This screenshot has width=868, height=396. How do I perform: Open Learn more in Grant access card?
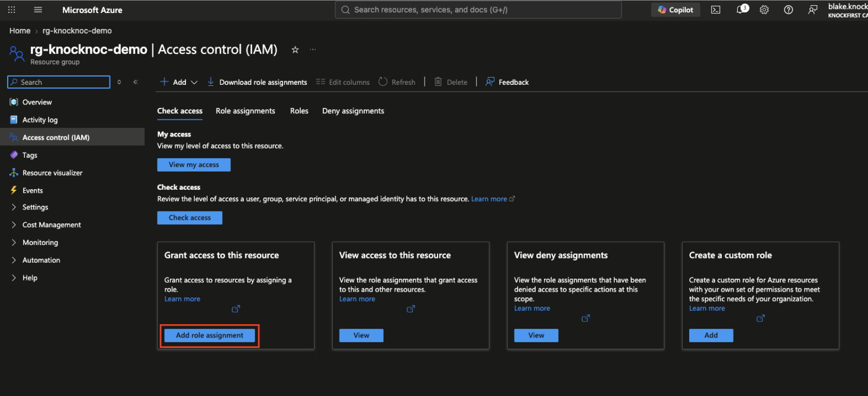[182, 299]
